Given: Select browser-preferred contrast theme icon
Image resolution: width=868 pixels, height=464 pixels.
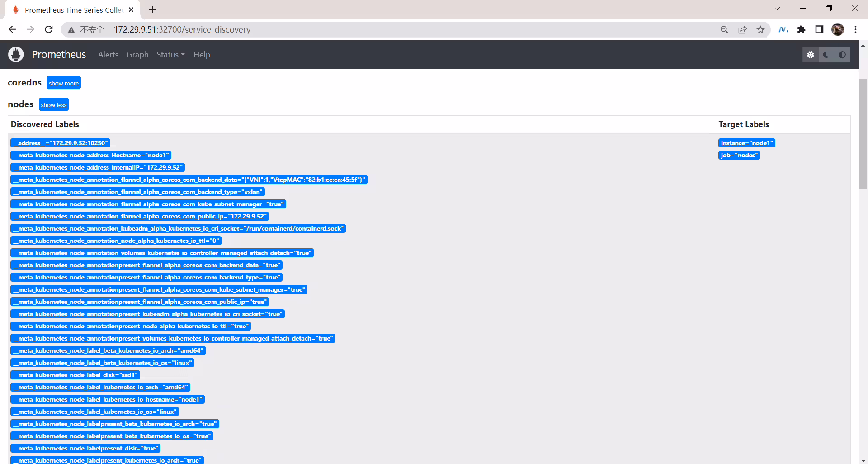Looking at the screenshot, I should [842, 55].
